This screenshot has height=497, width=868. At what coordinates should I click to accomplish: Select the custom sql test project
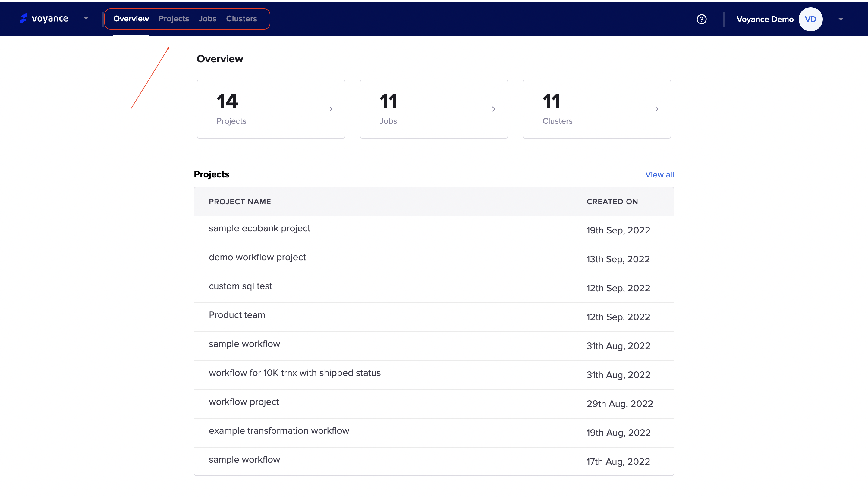pos(241,286)
